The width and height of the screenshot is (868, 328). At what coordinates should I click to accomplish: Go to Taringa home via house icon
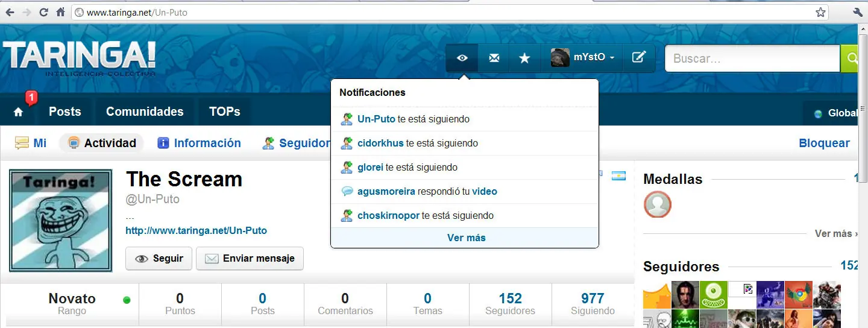point(18,112)
